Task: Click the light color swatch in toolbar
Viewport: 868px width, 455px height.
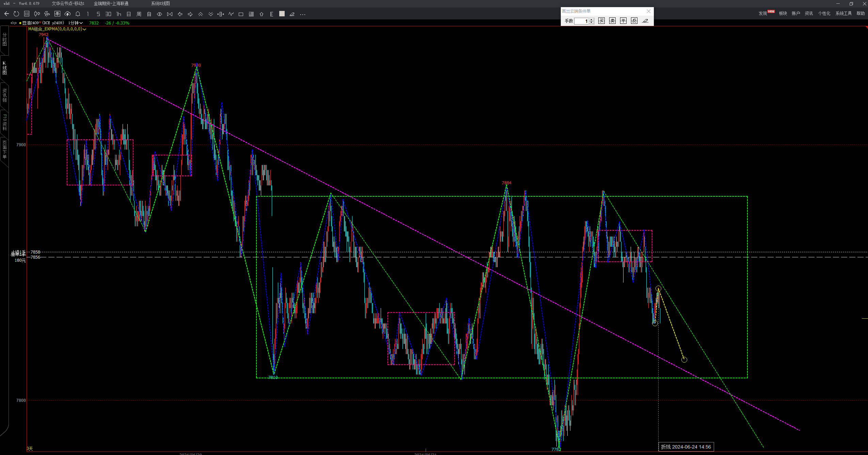Action: tap(282, 14)
